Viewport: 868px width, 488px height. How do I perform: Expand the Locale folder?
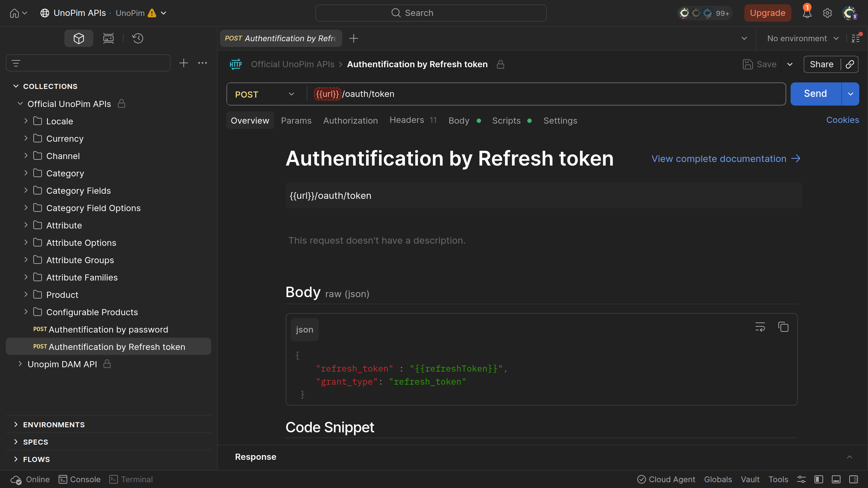[26, 121]
